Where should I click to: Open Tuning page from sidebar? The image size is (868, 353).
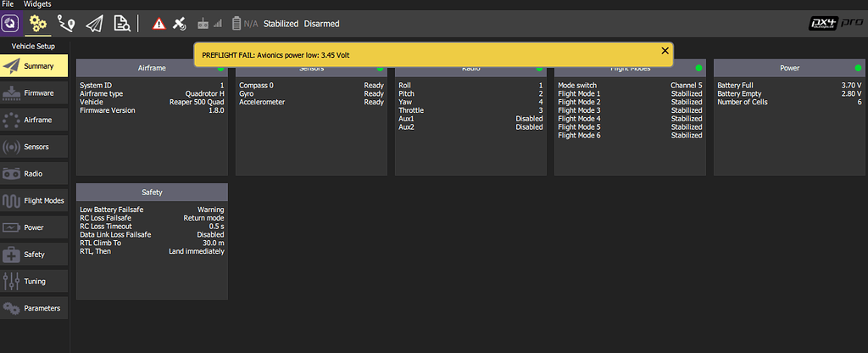click(35, 281)
